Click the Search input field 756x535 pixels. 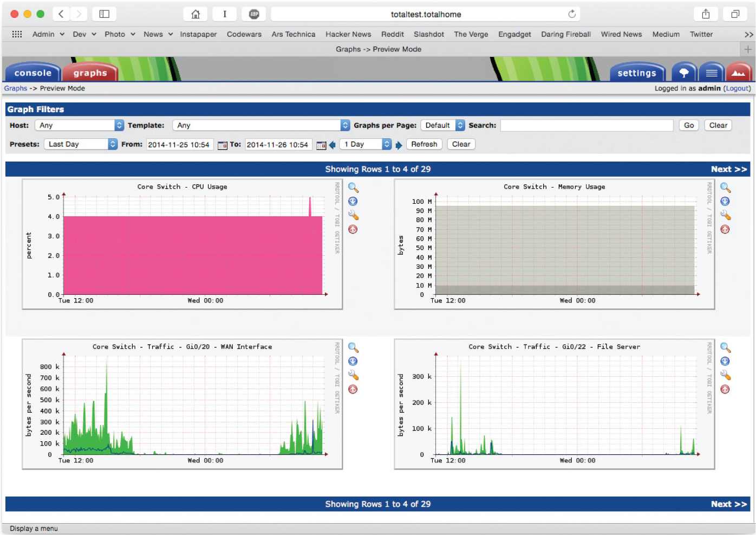586,125
